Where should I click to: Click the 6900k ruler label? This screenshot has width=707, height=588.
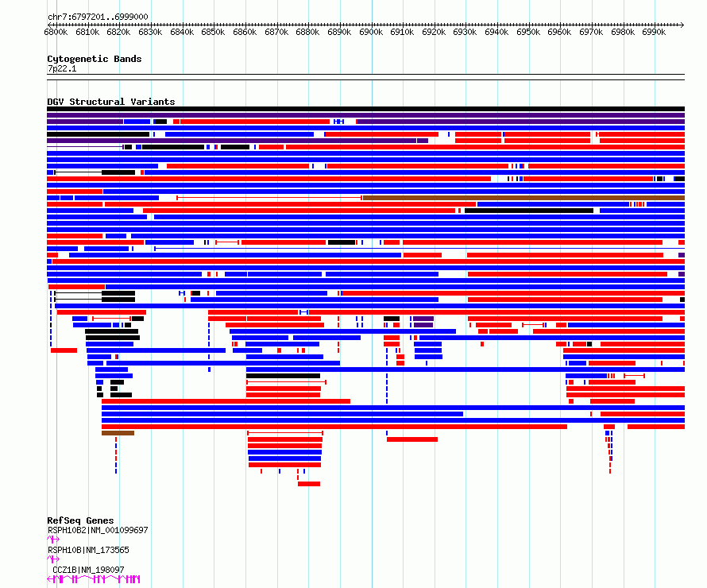pos(371,32)
